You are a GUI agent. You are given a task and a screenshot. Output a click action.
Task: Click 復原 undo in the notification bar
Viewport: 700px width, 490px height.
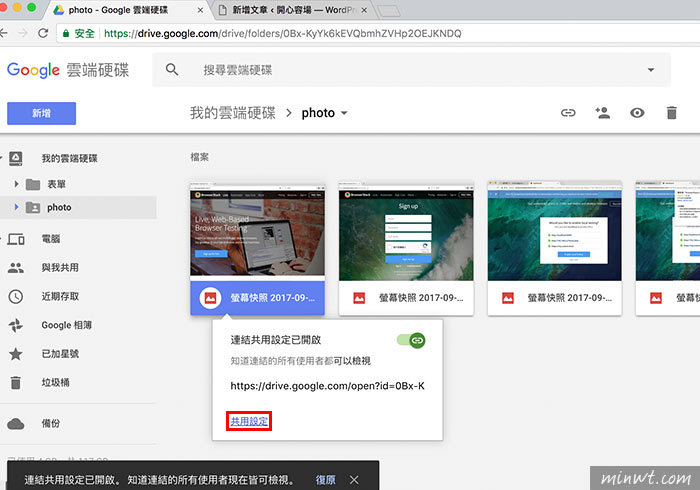(325, 480)
